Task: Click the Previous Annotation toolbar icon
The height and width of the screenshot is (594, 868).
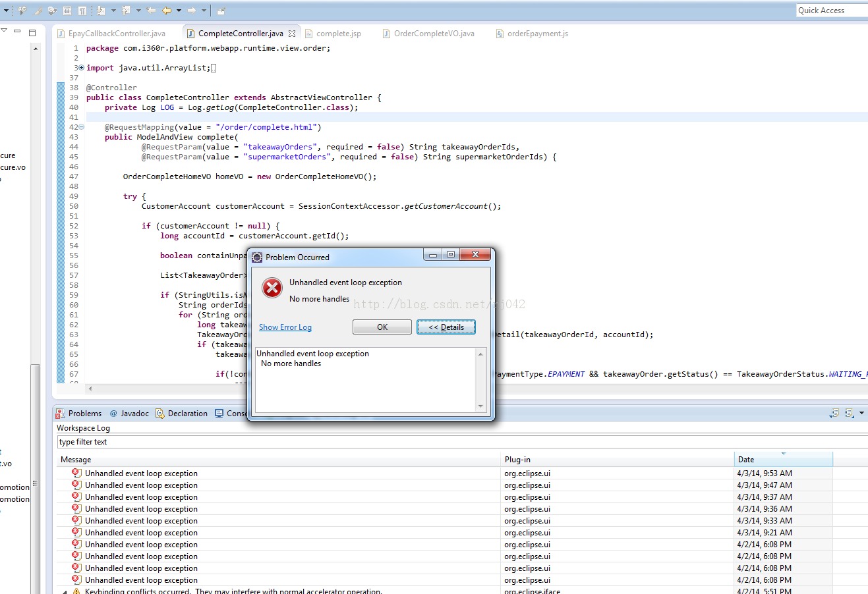Action: pos(126,11)
